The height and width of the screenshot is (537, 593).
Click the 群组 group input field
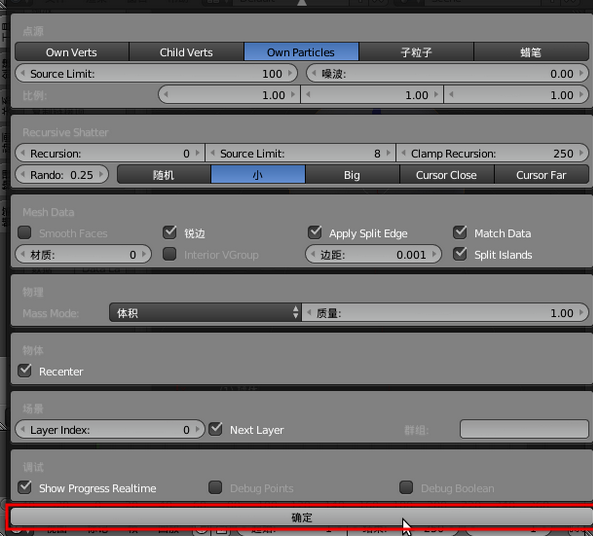tap(524, 430)
